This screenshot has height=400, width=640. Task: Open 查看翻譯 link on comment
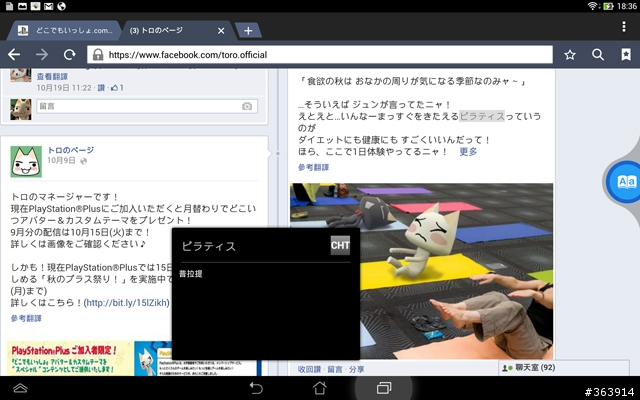pos(52,76)
